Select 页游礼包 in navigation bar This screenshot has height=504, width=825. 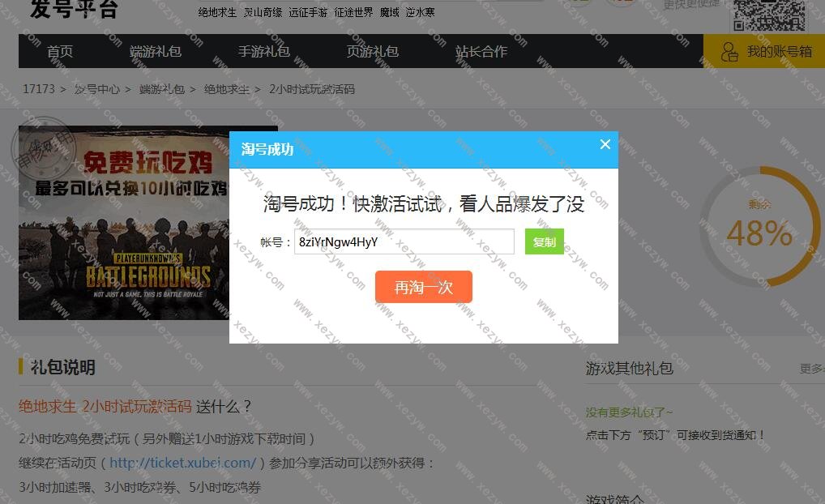373,51
